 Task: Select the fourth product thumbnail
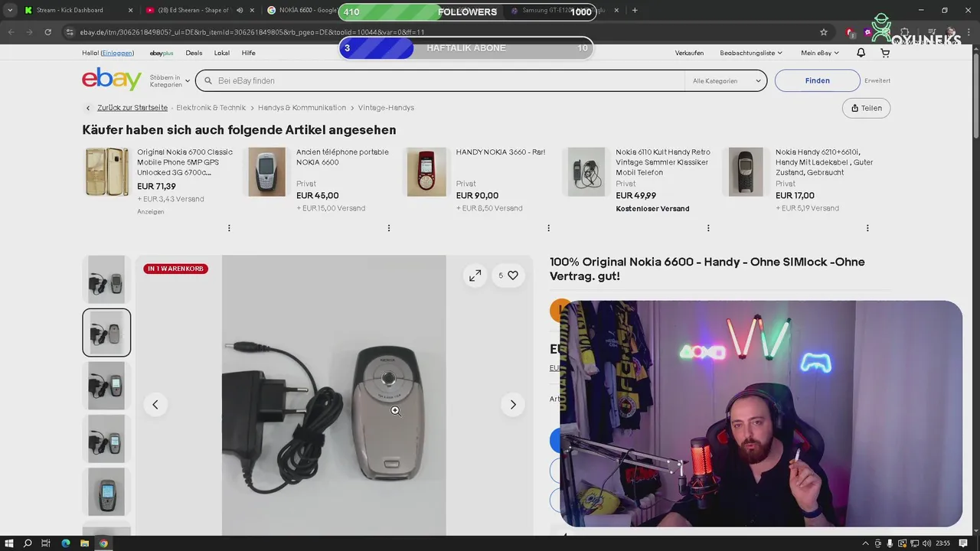(x=106, y=439)
